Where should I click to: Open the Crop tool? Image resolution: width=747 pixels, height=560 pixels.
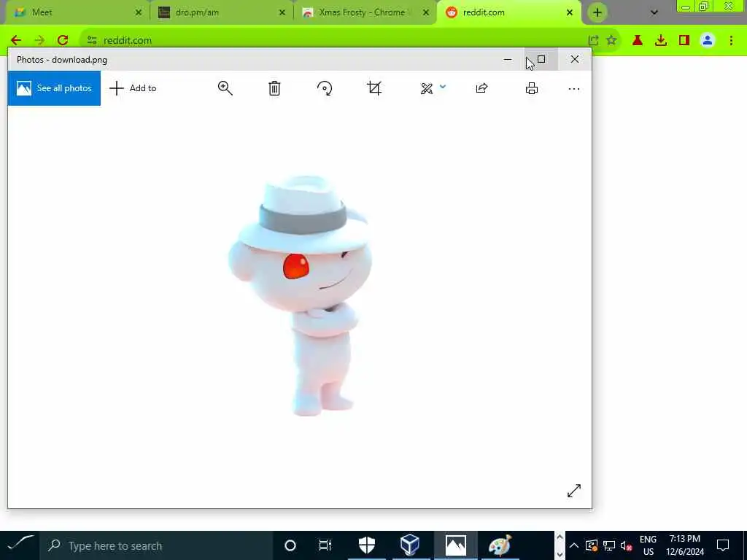point(374,88)
